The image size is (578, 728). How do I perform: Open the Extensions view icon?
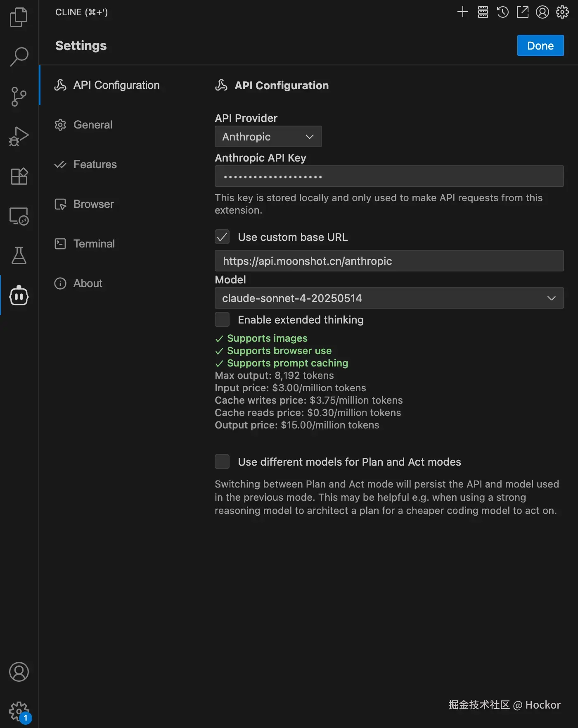19,176
